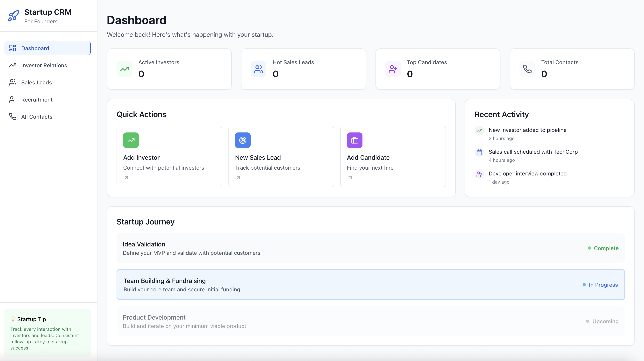Viewport: 644px width, 361px height.
Task: Click the 'Welcome back!' subtitle text
Action: [x=190, y=34]
